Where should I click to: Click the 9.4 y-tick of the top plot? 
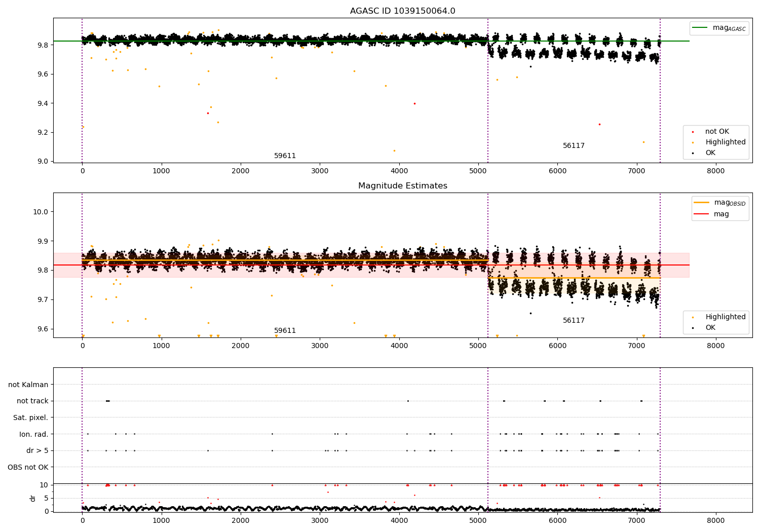click(x=43, y=103)
